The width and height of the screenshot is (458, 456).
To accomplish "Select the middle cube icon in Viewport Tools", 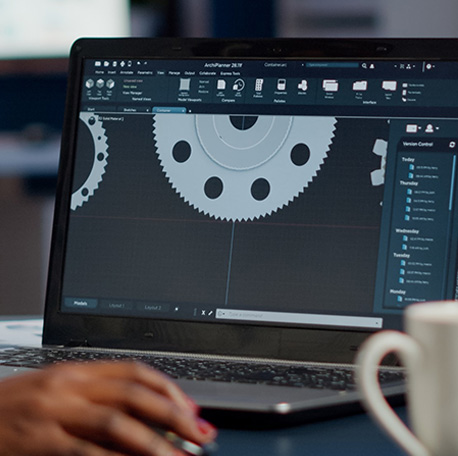I will [x=100, y=83].
